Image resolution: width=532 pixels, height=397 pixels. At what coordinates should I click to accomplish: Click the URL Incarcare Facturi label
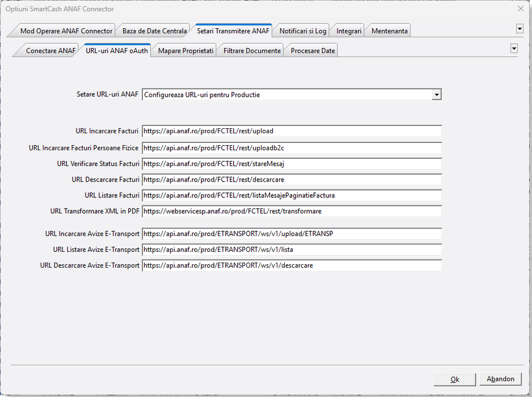[x=107, y=131]
